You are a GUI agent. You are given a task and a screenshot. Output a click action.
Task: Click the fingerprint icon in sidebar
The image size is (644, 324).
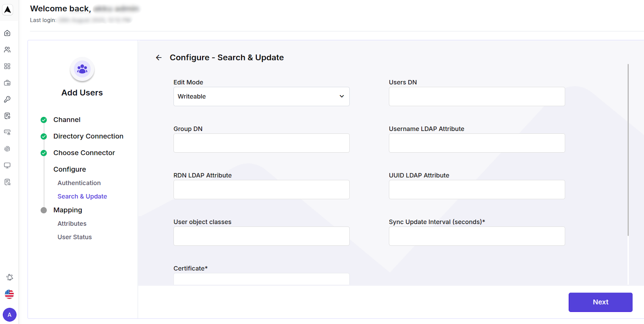[x=7, y=149]
